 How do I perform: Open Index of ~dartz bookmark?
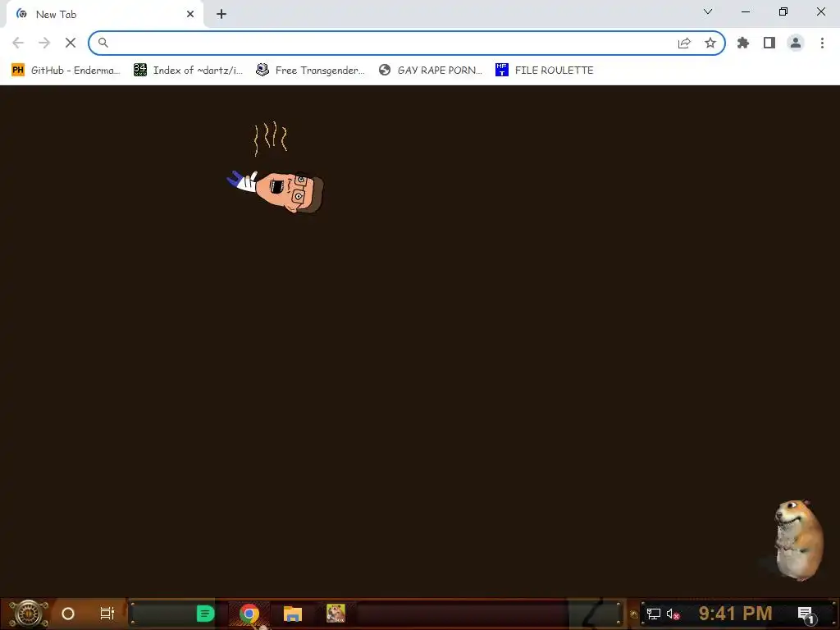(189, 71)
